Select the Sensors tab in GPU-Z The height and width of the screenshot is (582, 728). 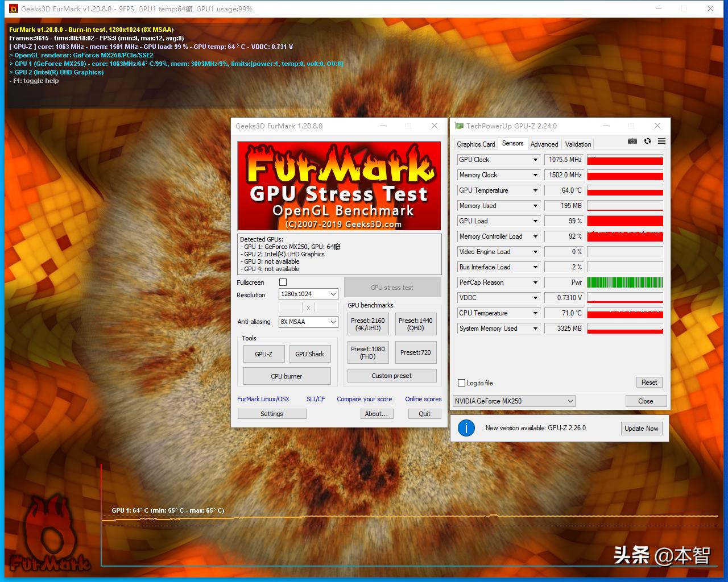[x=513, y=144]
